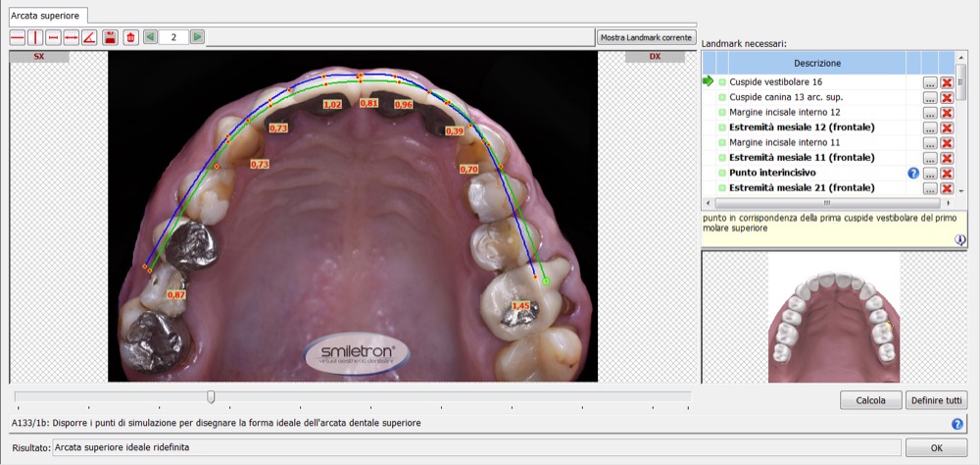Click the Definire tutti button
The height and width of the screenshot is (465, 980).
pyautogui.click(x=936, y=400)
